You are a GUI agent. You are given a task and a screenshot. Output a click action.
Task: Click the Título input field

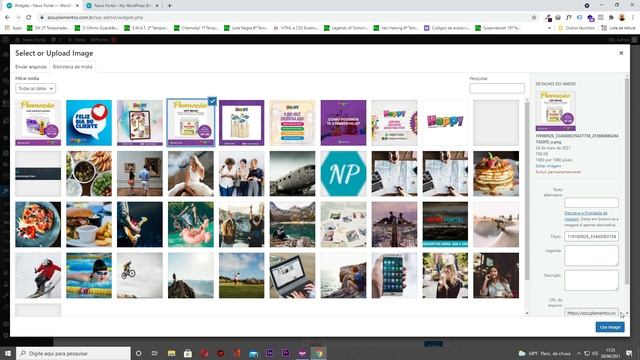click(591, 236)
